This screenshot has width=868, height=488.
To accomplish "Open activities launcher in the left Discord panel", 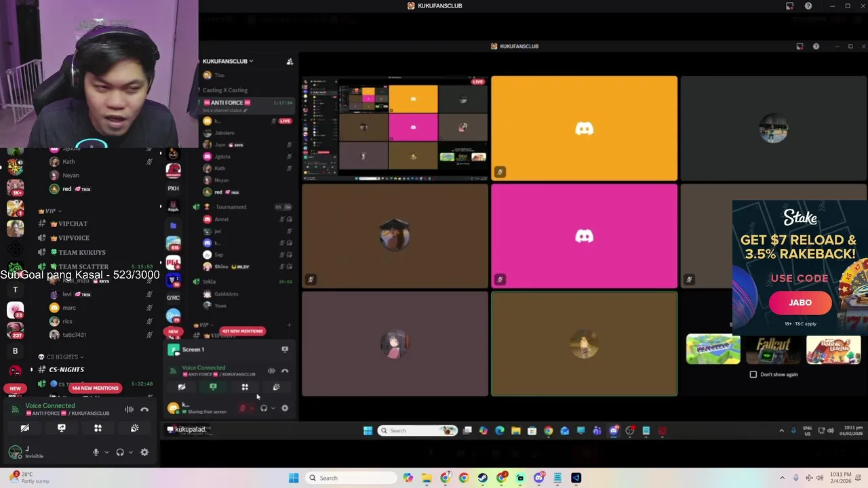I will pyautogui.click(x=98, y=428).
